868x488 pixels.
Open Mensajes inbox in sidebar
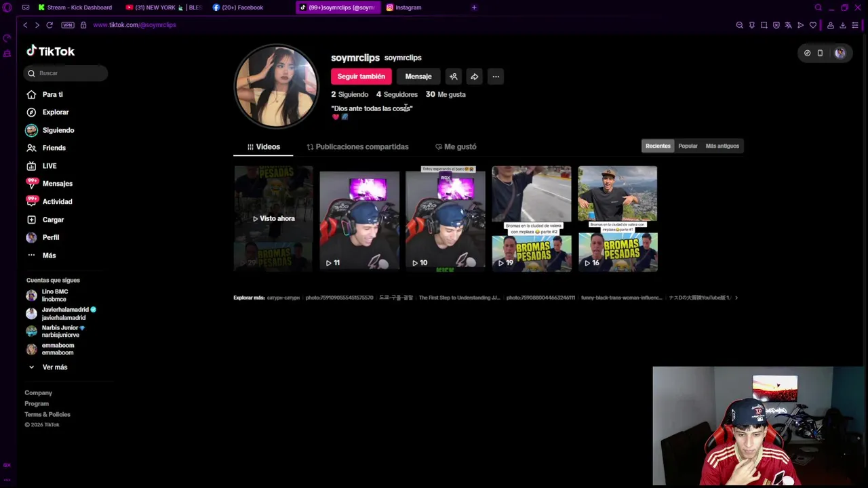[x=50, y=184]
